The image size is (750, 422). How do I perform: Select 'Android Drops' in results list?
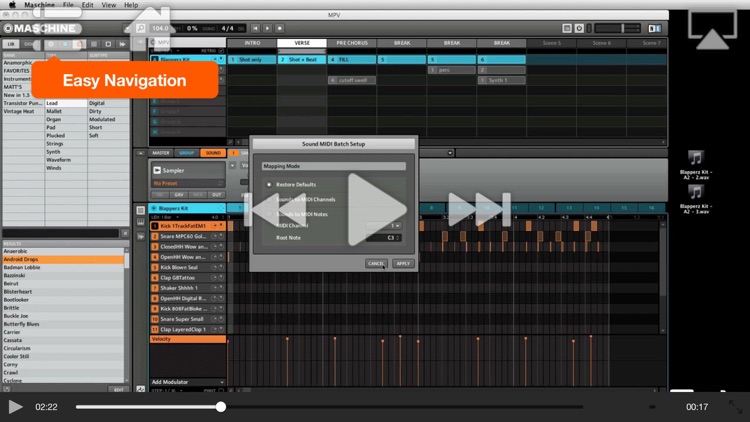[63, 259]
